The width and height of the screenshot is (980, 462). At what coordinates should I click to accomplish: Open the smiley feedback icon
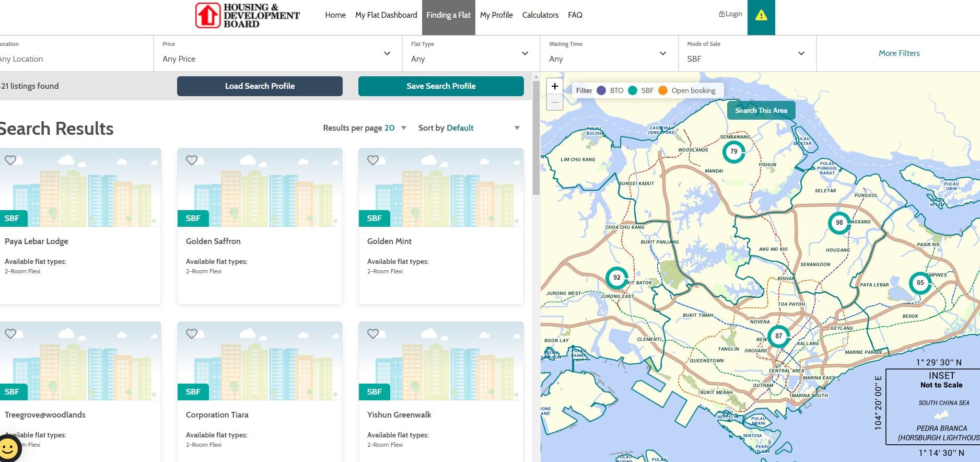point(8,448)
